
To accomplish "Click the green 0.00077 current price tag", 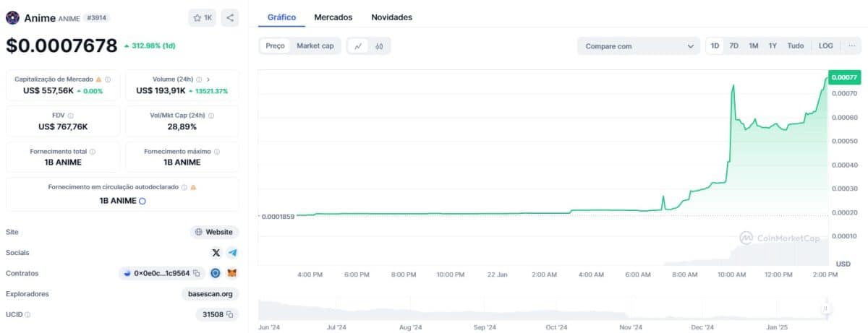I will click(x=843, y=77).
